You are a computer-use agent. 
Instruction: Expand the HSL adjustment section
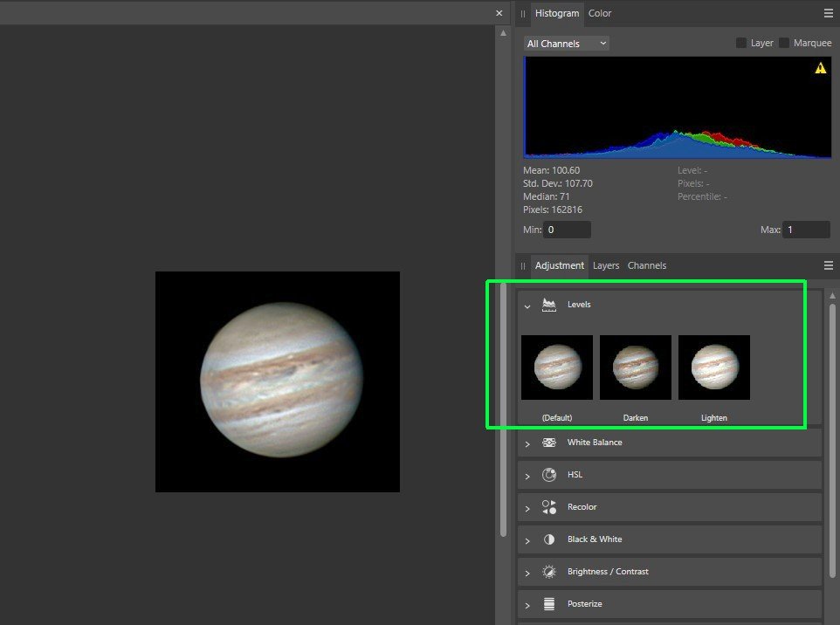(527, 476)
